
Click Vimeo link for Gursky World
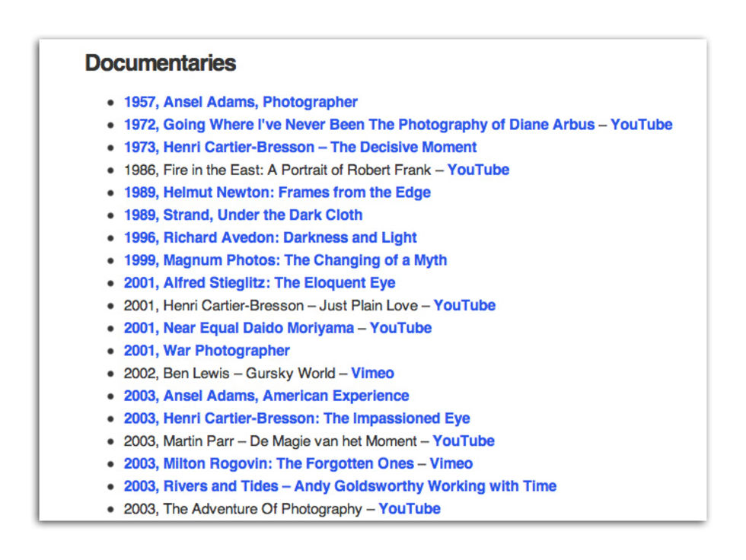pos(372,373)
